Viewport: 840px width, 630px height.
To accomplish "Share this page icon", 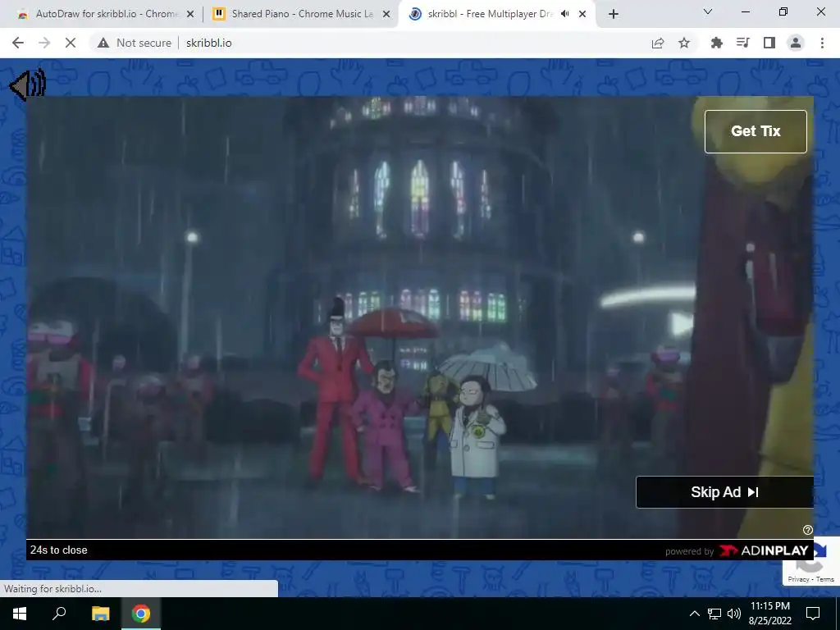I will pos(658,43).
